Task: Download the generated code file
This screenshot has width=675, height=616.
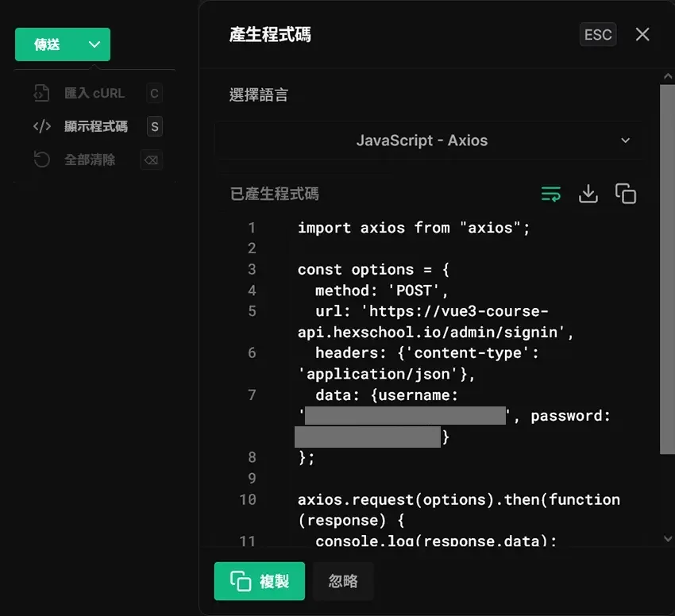Action: coord(588,194)
